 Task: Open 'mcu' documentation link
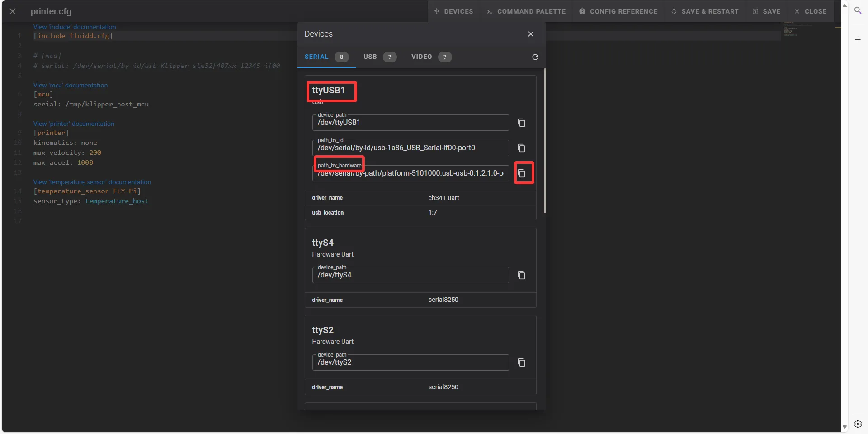(71, 85)
